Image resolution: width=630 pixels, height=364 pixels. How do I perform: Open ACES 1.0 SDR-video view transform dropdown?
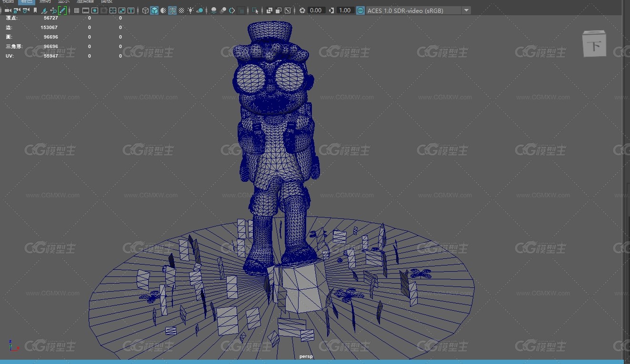click(x=418, y=10)
